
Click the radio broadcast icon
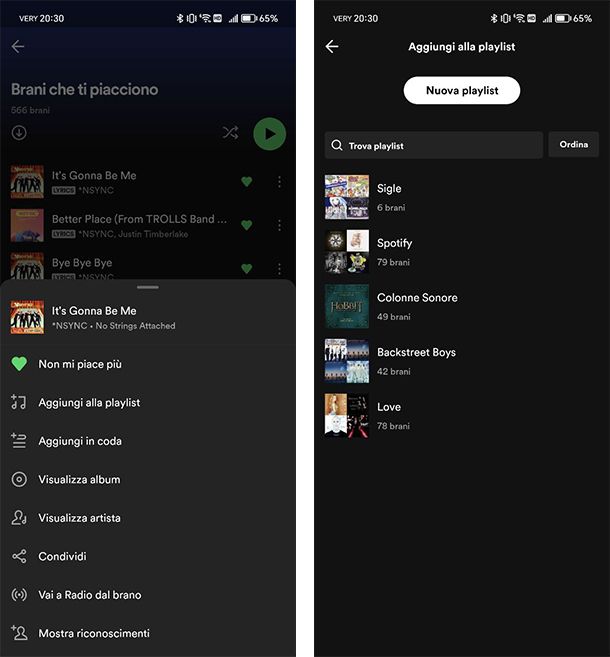[x=19, y=595]
